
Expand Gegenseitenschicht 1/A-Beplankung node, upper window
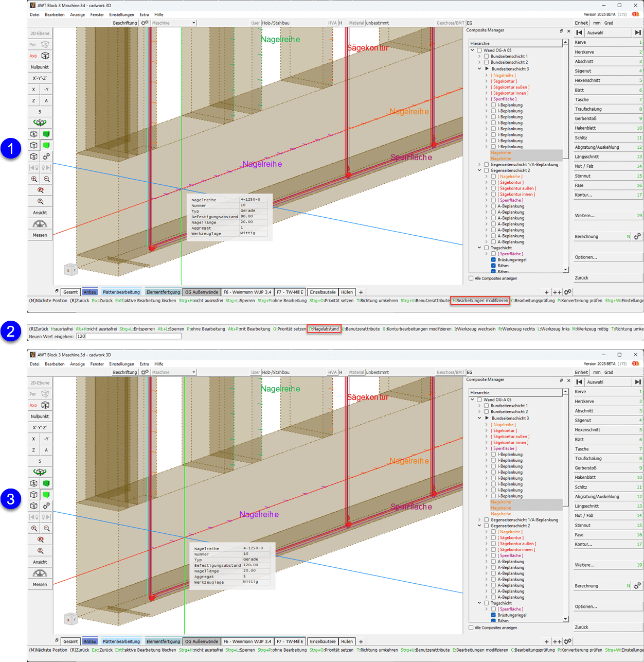point(479,165)
